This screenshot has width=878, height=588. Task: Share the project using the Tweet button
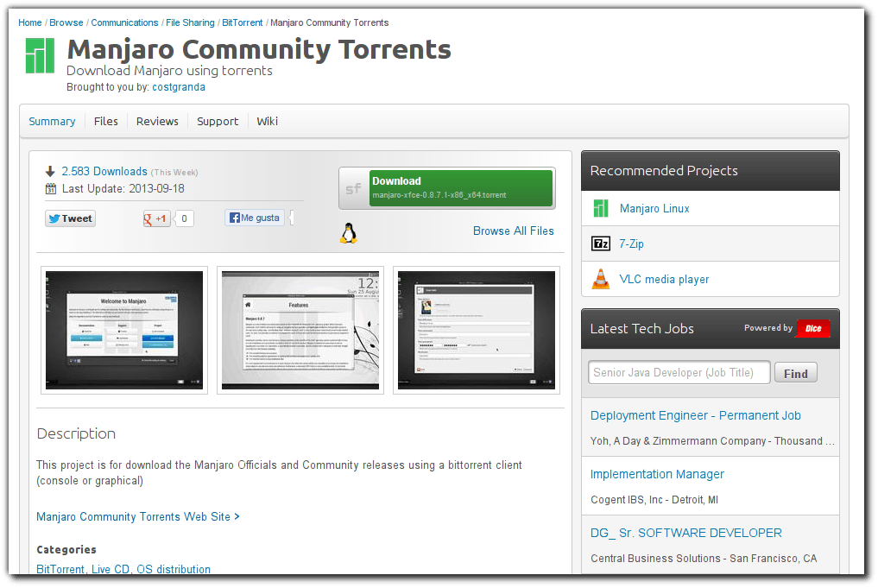tap(69, 218)
